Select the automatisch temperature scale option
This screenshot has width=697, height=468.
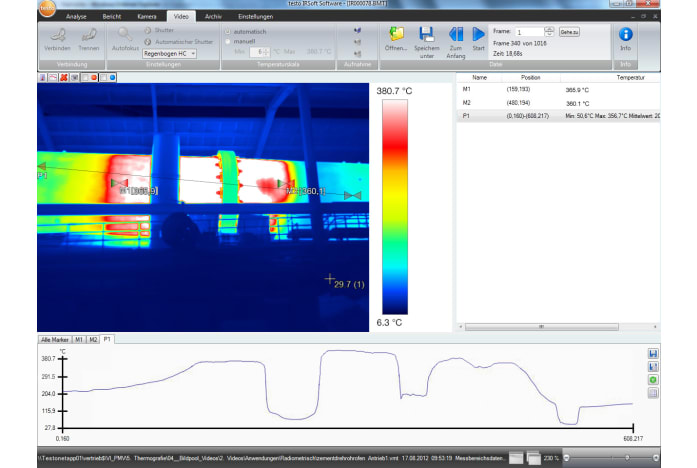tap(228, 31)
